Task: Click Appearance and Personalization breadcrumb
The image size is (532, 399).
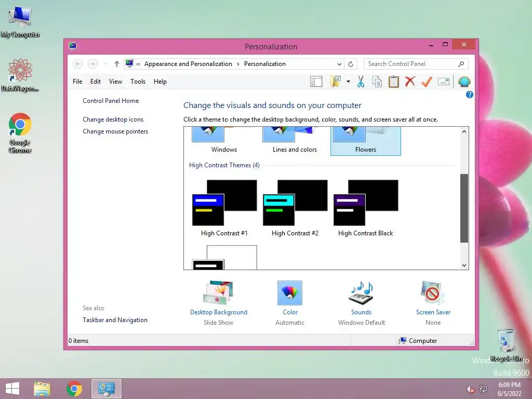Action: (x=188, y=64)
